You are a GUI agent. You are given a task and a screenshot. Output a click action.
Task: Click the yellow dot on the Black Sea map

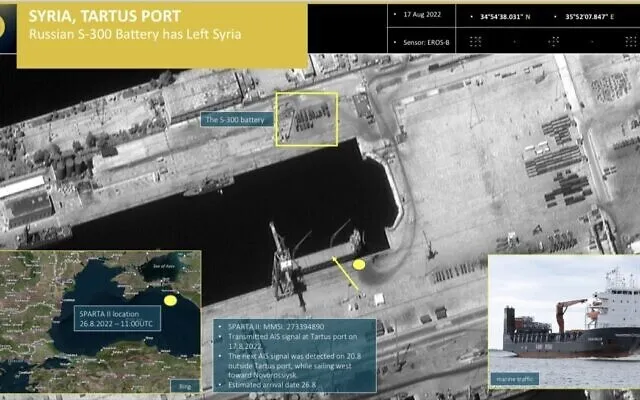[170, 300]
